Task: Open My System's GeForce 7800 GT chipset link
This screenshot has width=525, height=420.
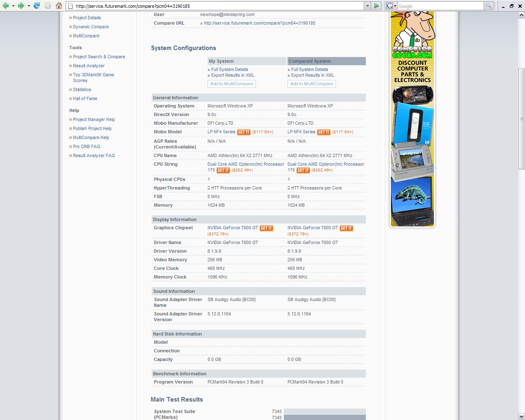Action: click(x=233, y=228)
